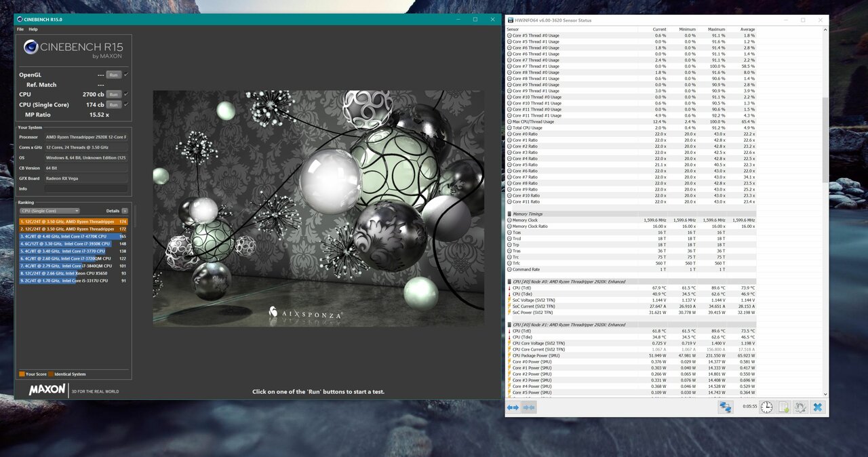Select ranking entry Intel Core i5-3317U CPU
This screenshot has width=868, height=457.
point(73,280)
